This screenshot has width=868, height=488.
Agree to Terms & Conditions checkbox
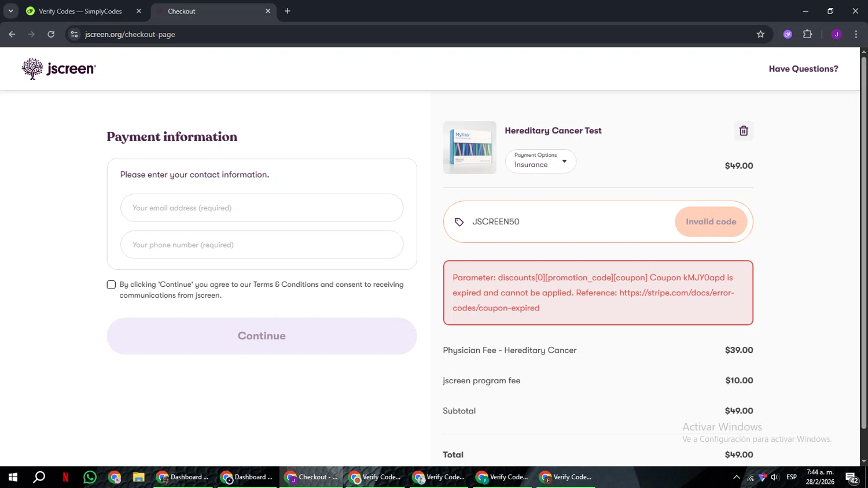click(111, 284)
